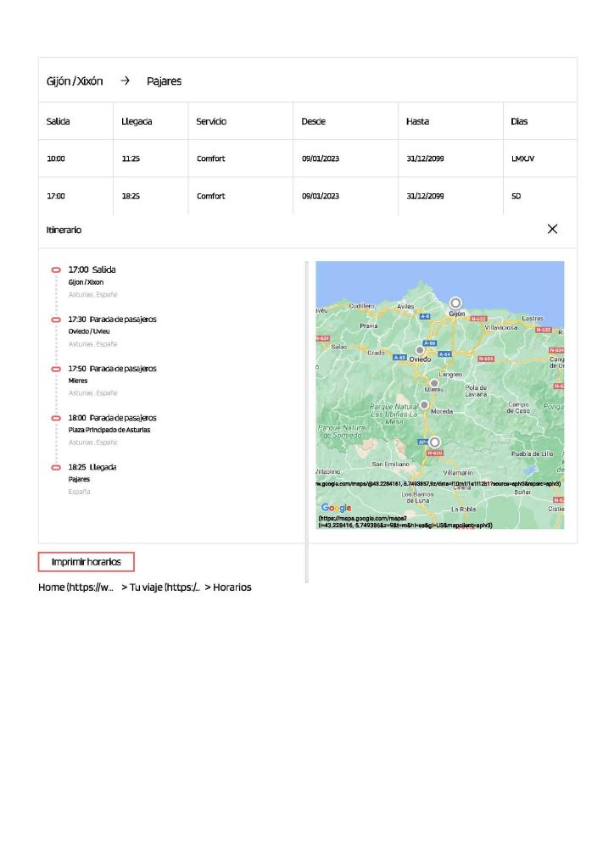Expand the 17:00 departure row
The height and width of the screenshot is (868, 614).
tap(307, 196)
